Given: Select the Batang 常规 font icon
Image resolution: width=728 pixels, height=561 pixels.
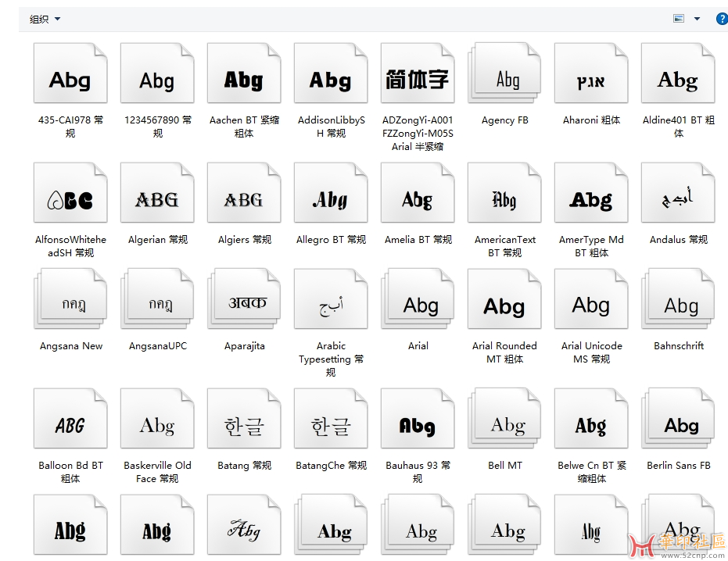Looking at the screenshot, I should click(x=244, y=419).
